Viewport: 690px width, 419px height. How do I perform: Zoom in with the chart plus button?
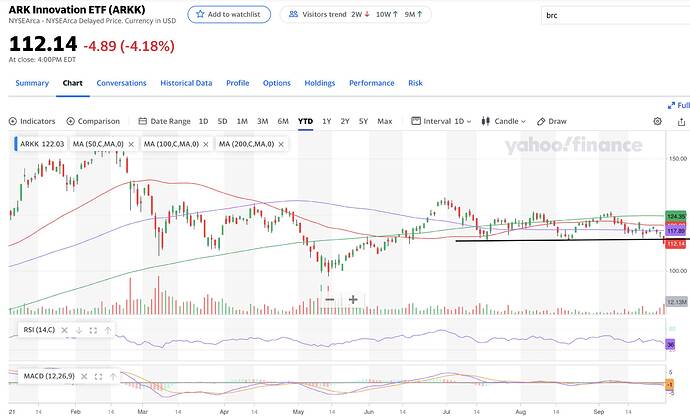[353, 300]
